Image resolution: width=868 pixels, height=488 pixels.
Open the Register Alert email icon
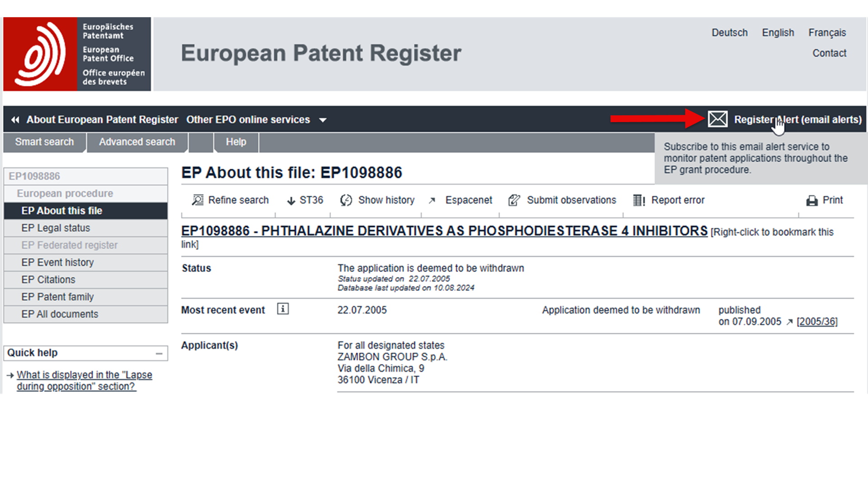718,119
